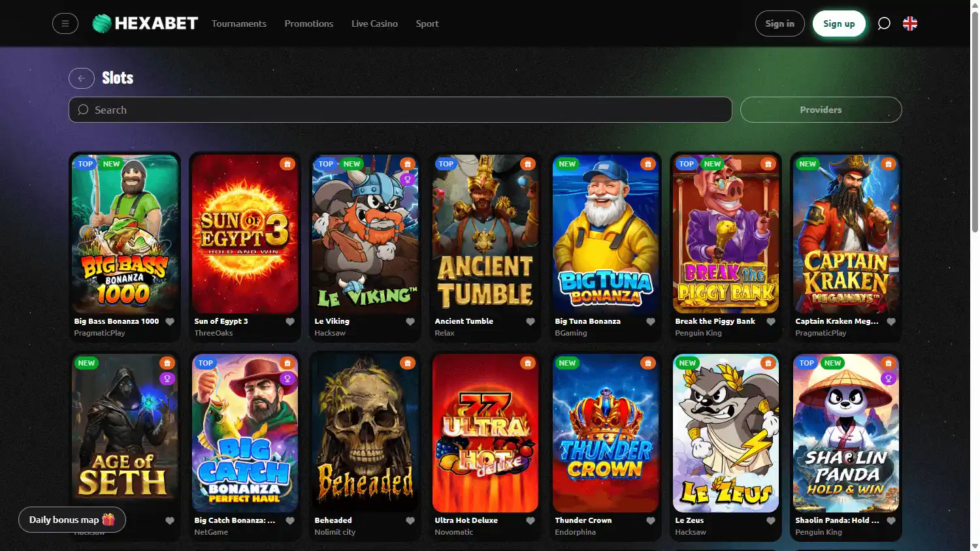The image size is (980, 551).
Task: Open Captain Kraken Megaways game thumbnail
Action: coord(846,234)
